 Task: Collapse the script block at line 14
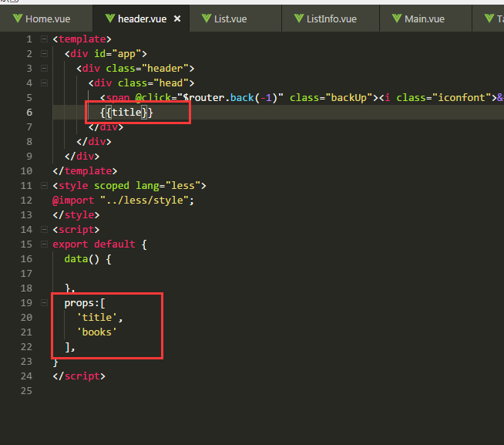tap(45, 230)
